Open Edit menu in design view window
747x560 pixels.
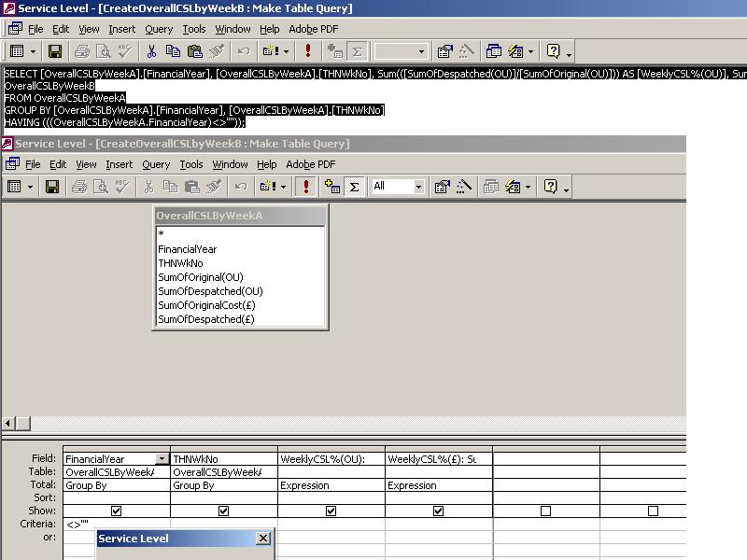coord(58,164)
